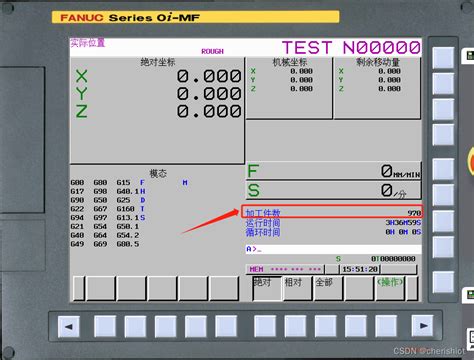Click the topmost vertical soft key on right
The width and height of the screenshot is (474, 360).
pyautogui.click(x=443, y=58)
